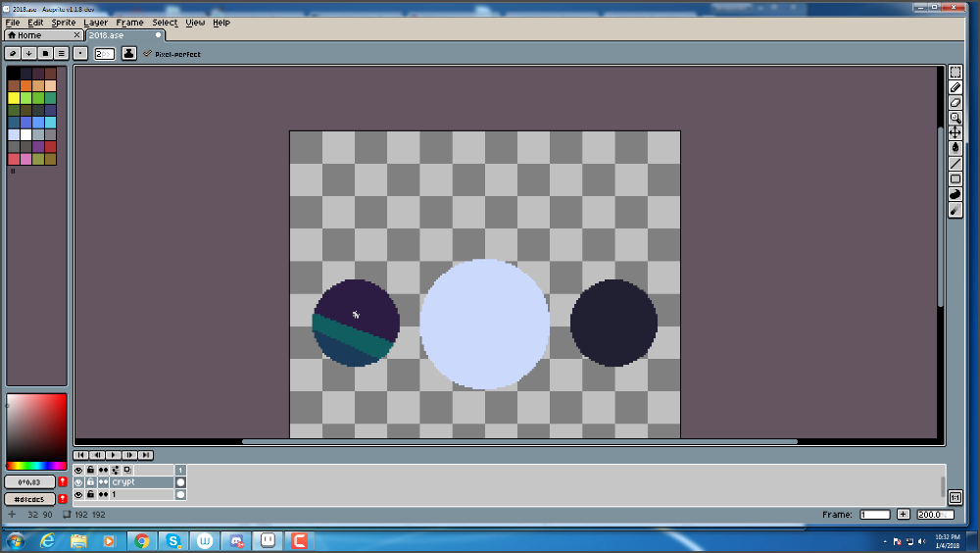980x553 pixels.
Task: Go to the first frame
Action: click(80, 455)
